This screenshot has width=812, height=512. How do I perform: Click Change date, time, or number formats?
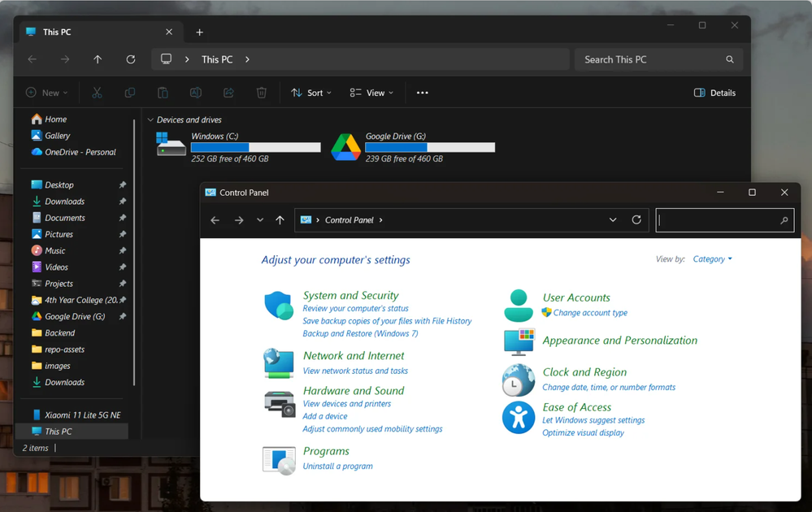(609, 387)
